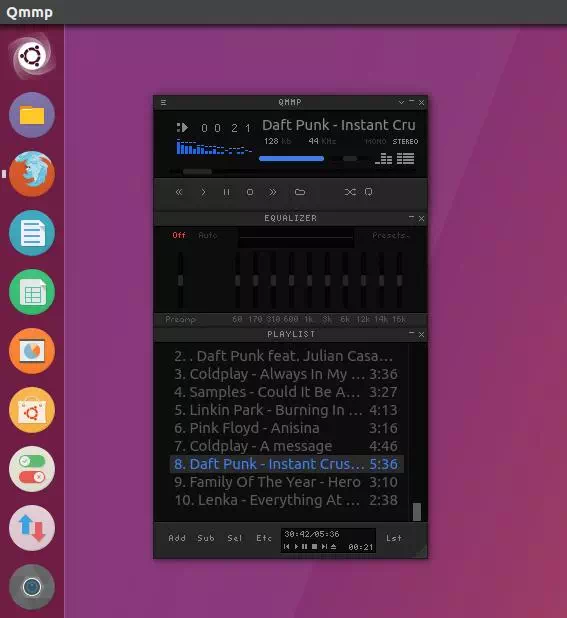Screen dimensions: 567x618
Task: Open file with the eject folder icon
Action: tap(300, 192)
